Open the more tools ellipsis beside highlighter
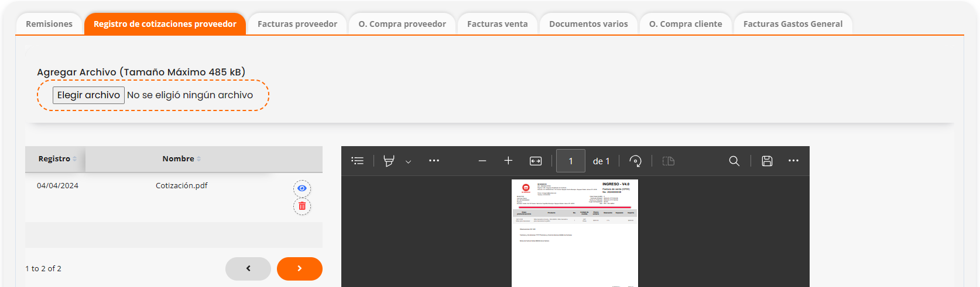 [434, 161]
